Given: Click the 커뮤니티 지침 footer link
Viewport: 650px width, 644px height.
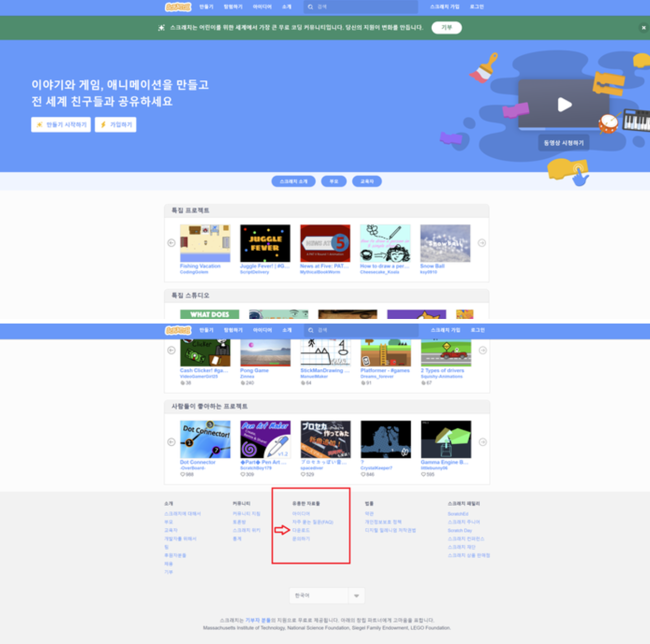Looking at the screenshot, I should [x=246, y=514].
